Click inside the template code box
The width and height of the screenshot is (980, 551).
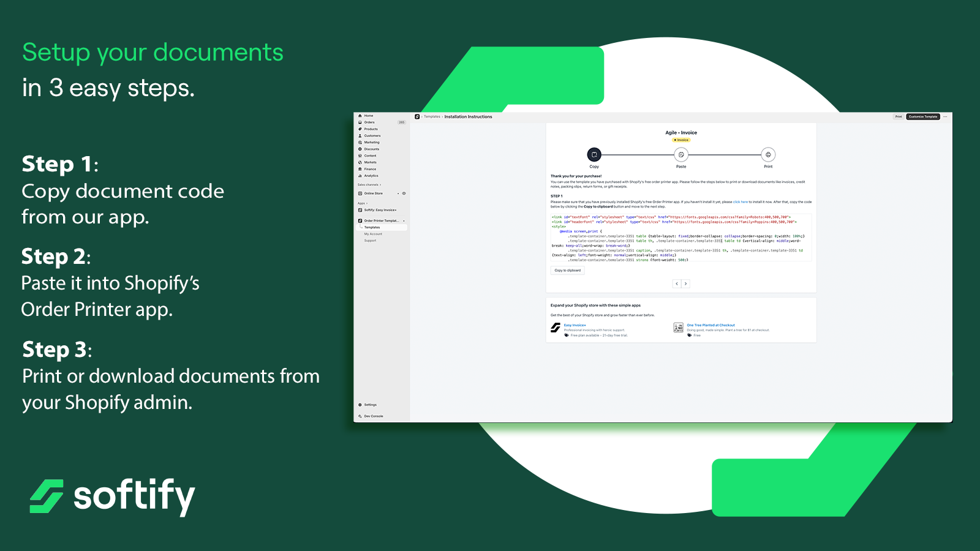[x=680, y=239]
